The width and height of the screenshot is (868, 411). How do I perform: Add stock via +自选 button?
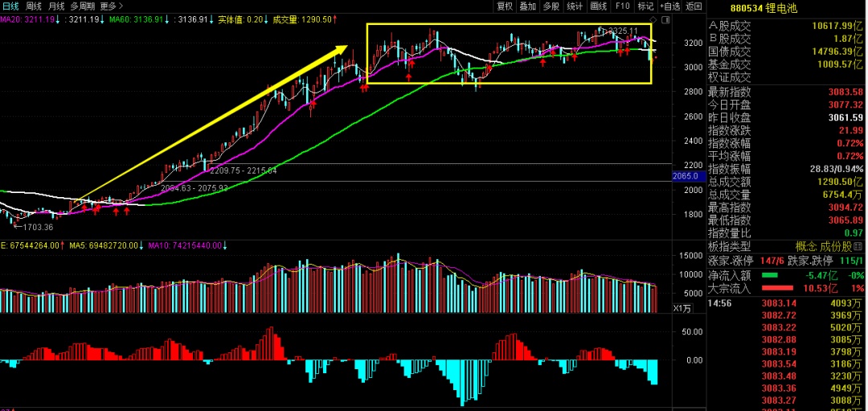click(669, 6)
